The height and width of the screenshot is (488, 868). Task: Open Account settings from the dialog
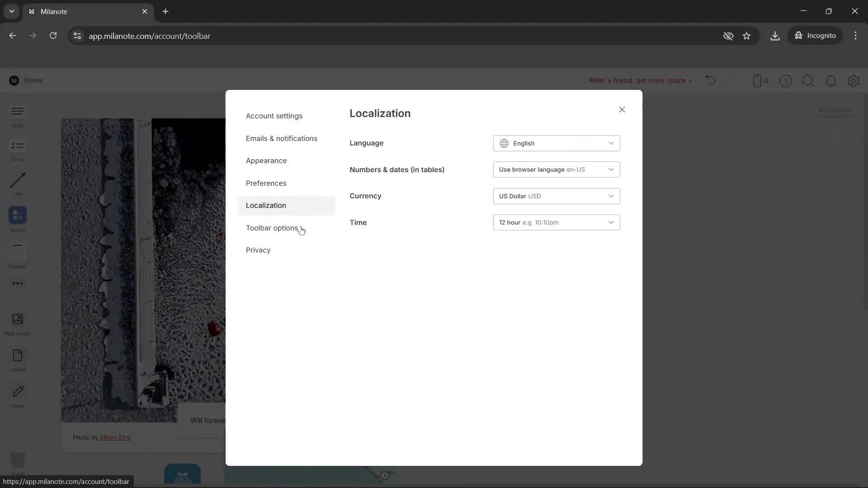click(274, 116)
